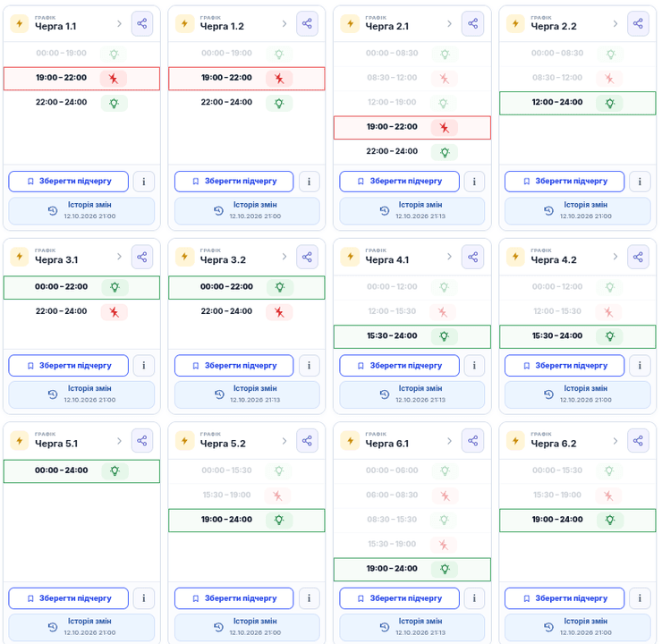Expand Черга 5.2 details chevron
Viewport: 662px width, 644px height.
284,441
